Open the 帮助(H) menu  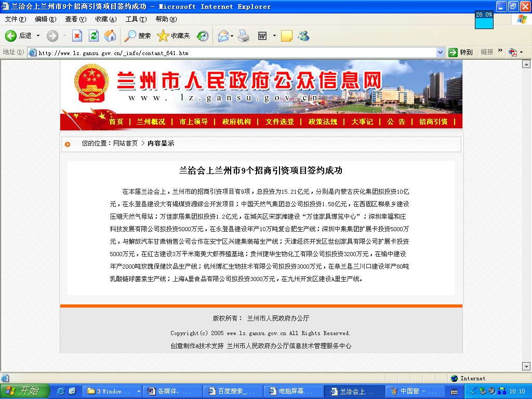tap(166, 19)
